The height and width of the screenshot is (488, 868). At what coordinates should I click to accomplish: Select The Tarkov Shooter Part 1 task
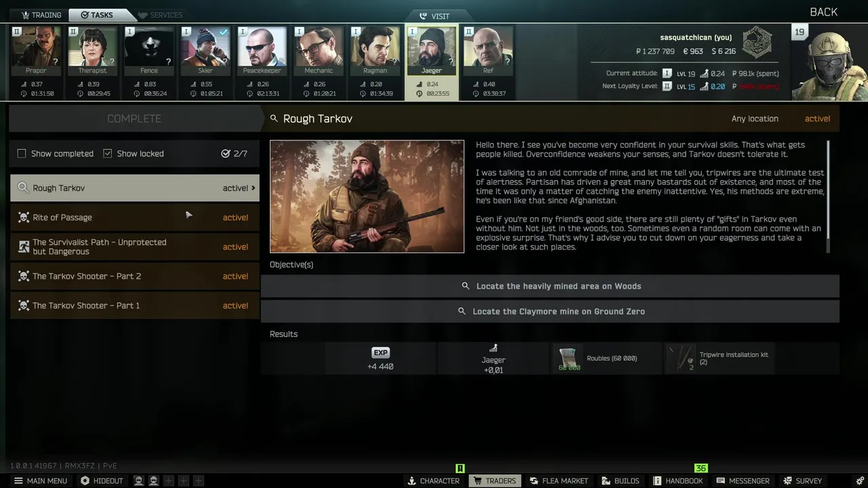(134, 306)
